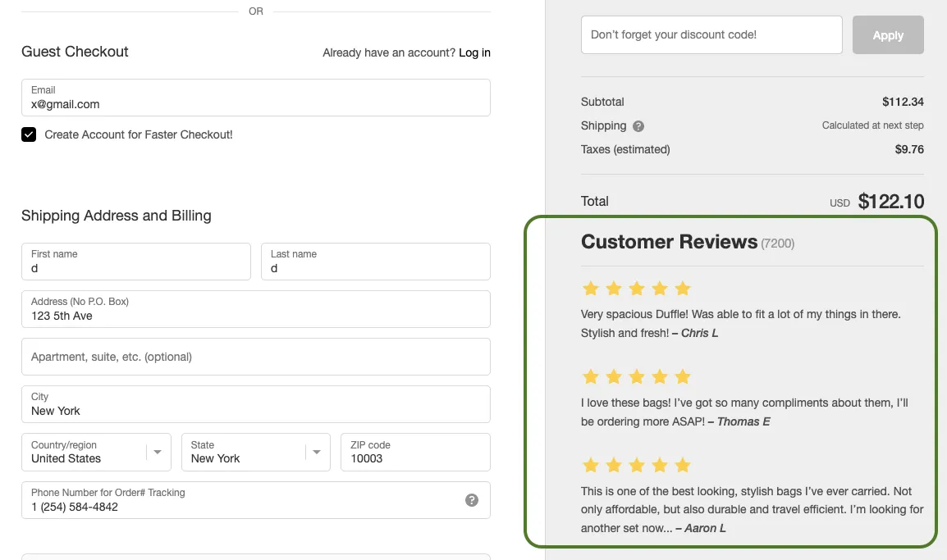This screenshot has width=947, height=560.
Task: Open the Country/region dropdown
Action: point(96,452)
